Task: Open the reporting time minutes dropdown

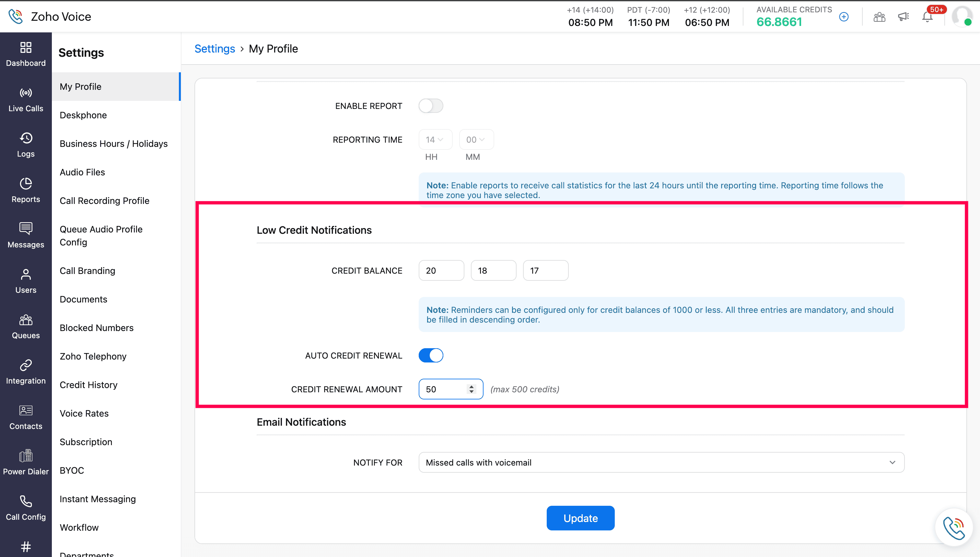Action: click(x=476, y=140)
